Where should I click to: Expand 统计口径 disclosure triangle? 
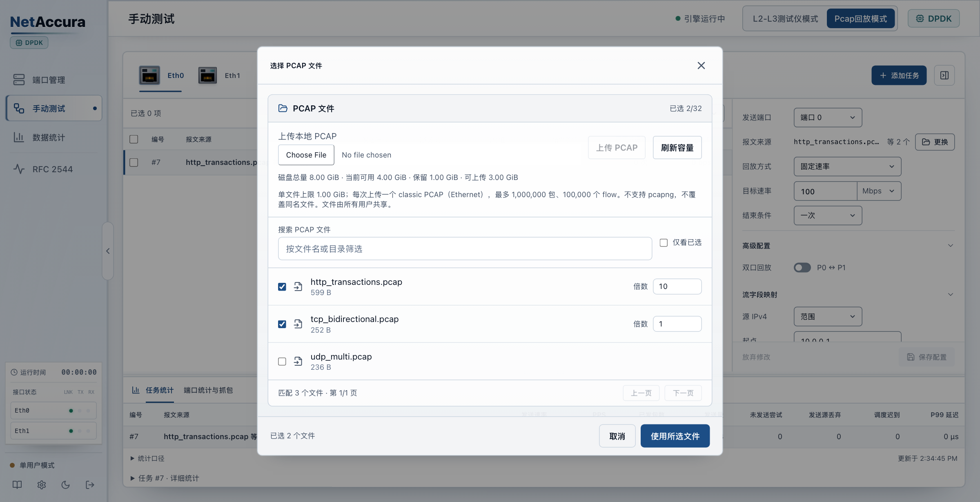pyautogui.click(x=132, y=458)
